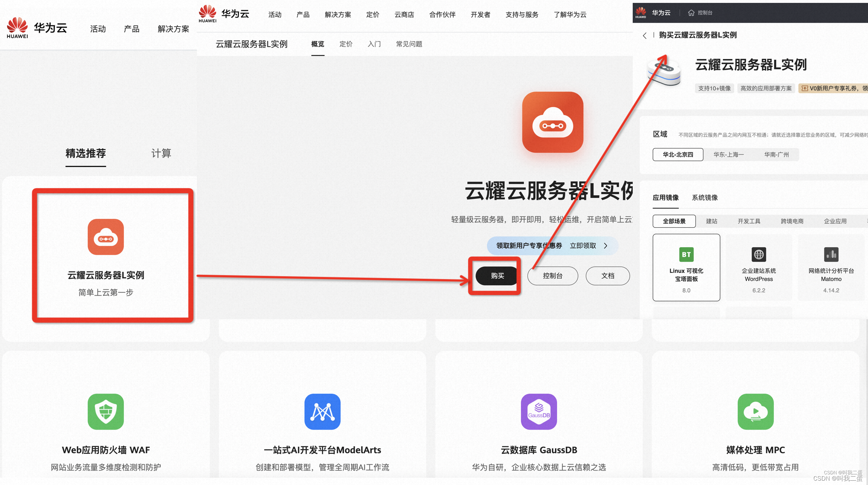The height and width of the screenshot is (485, 868).
Task: Switch to the 概览 tab
Action: tap(317, 44)
